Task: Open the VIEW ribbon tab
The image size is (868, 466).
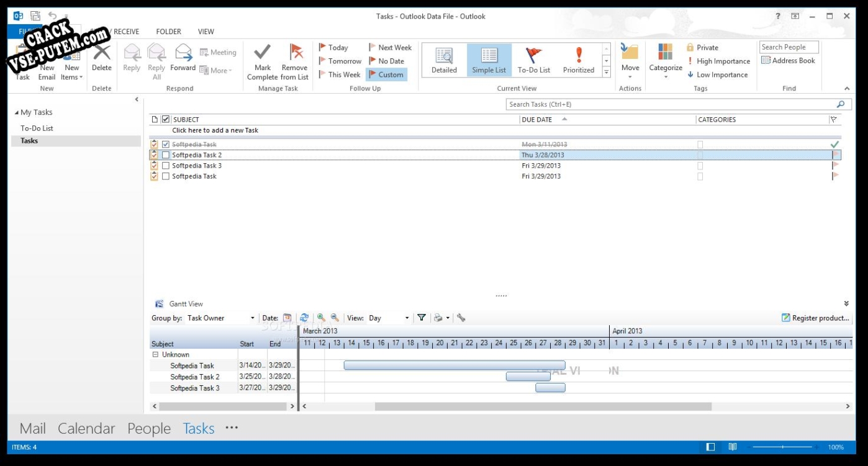Action: tap(206, 32)
